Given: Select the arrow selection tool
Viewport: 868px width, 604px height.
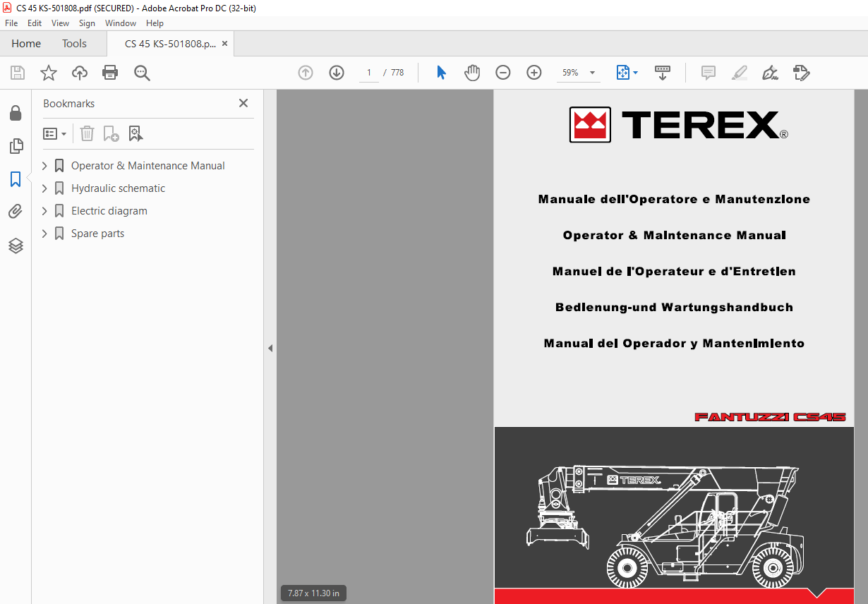Looking at the screenshot, I should 441,73.
